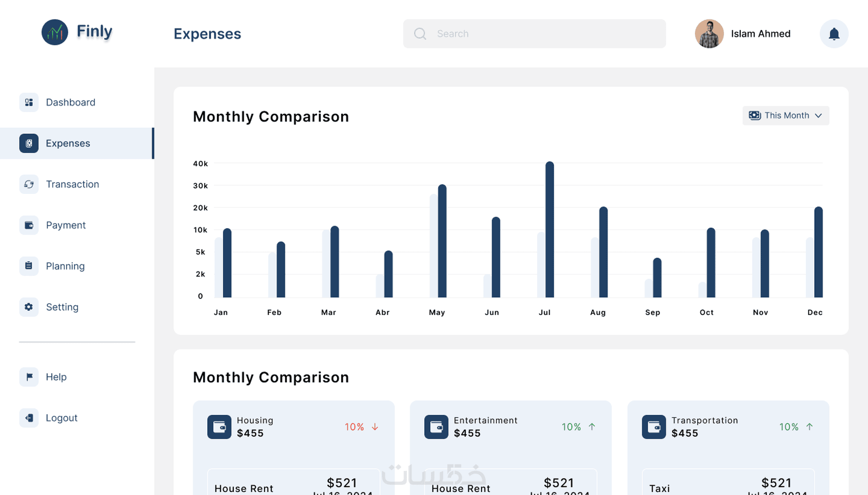Click the Help flag icon
Image resolution: width=868 pixels, height=495 pixels.
coord(29,377)
